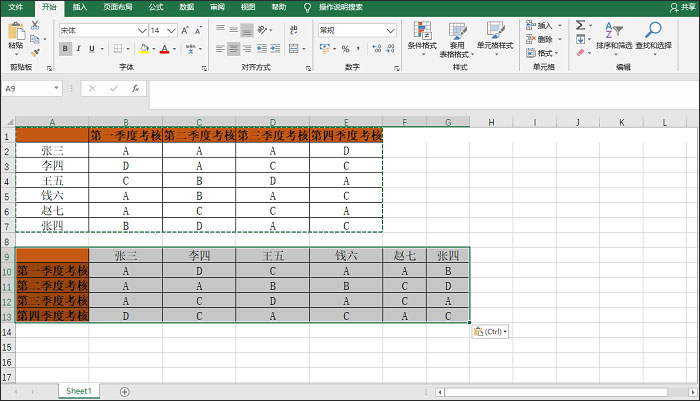Apply comma style format
This screenshot has height=401, width=700.
358,49
